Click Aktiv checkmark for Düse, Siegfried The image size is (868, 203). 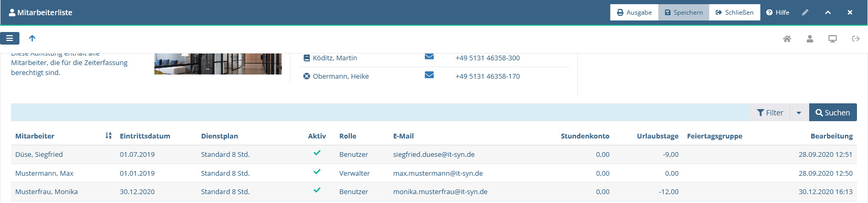317,153
